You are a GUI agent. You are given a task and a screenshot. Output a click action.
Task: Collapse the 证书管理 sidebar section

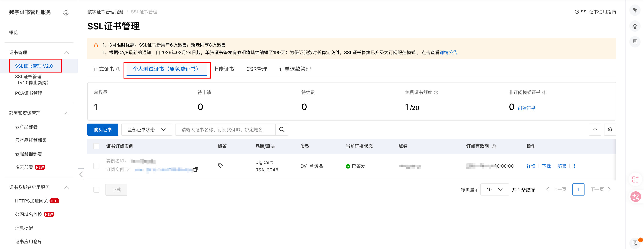[66, 53]
